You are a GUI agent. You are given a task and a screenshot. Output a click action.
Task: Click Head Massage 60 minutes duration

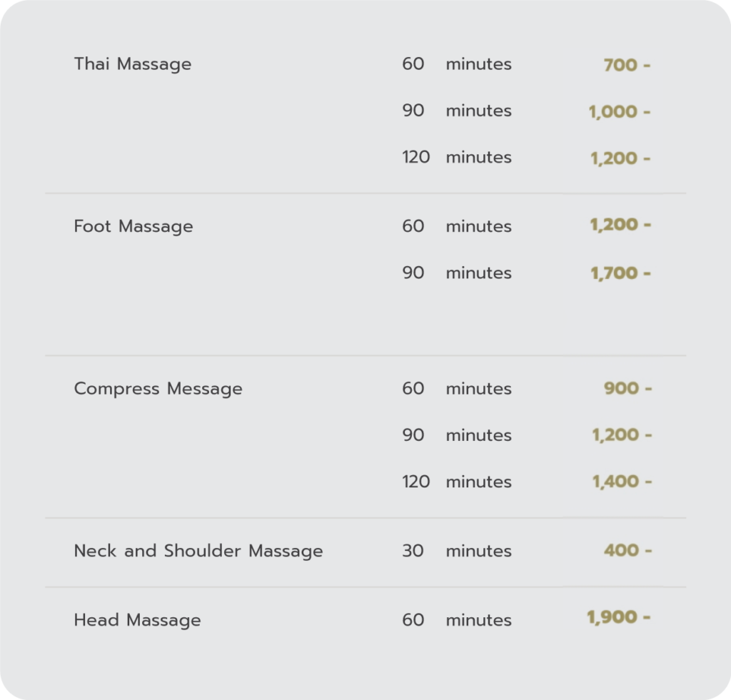[457, 620]
